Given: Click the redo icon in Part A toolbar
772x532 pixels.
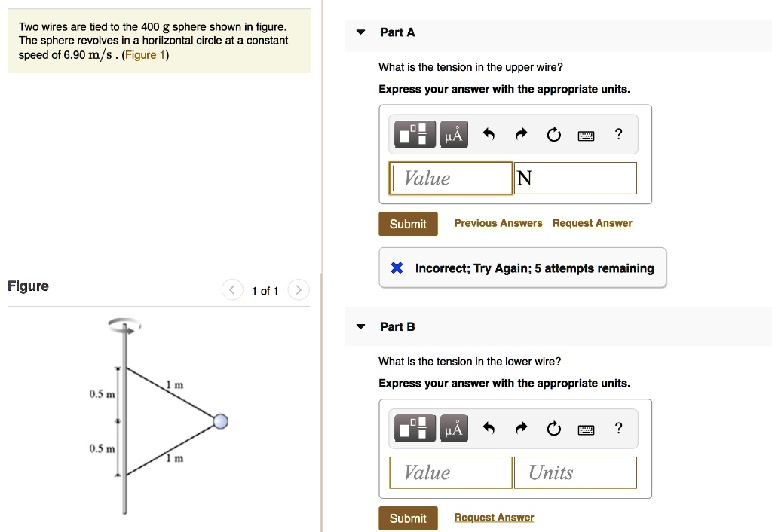Looking at the screenshot, I should pyautogui.click(x=521, y=134).
